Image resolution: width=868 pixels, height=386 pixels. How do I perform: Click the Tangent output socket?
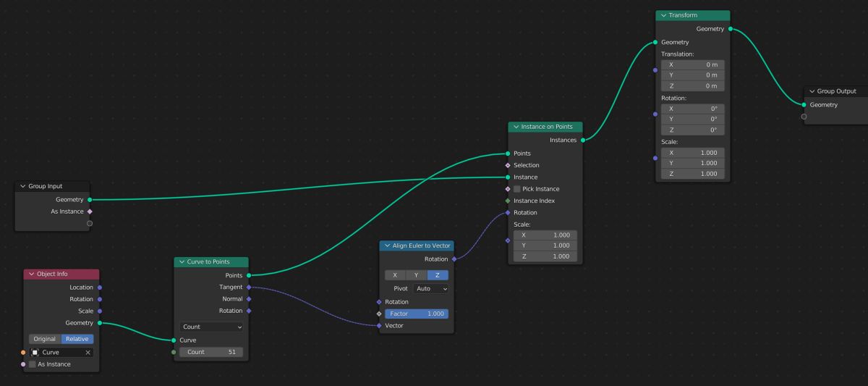pos(249,288)
